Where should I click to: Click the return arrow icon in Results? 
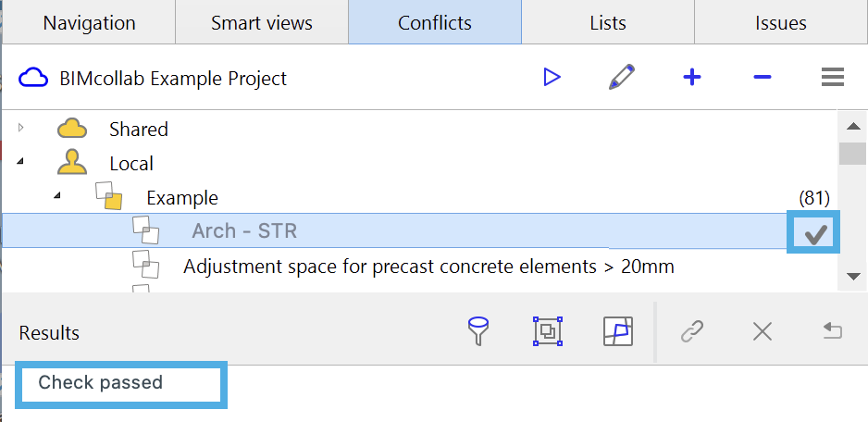[832, 331]
